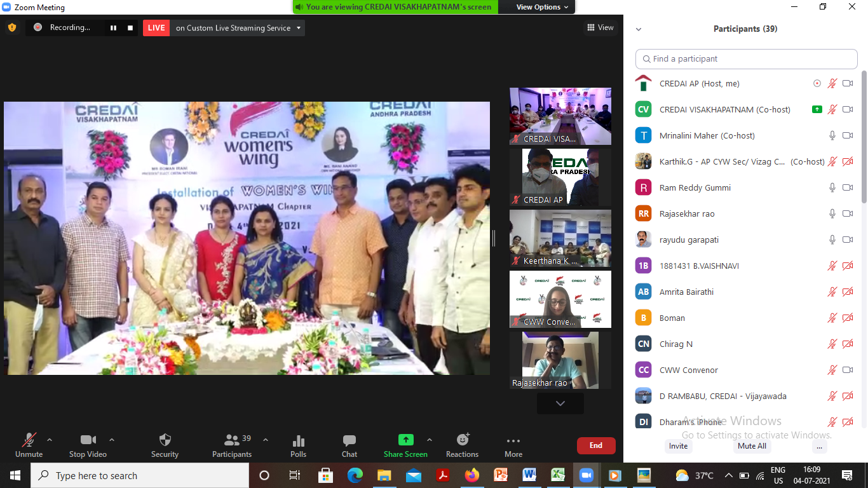Viewport: 868px width, 488px height.
Task: Click the encryption shield icon
Action: coord(11,27)
